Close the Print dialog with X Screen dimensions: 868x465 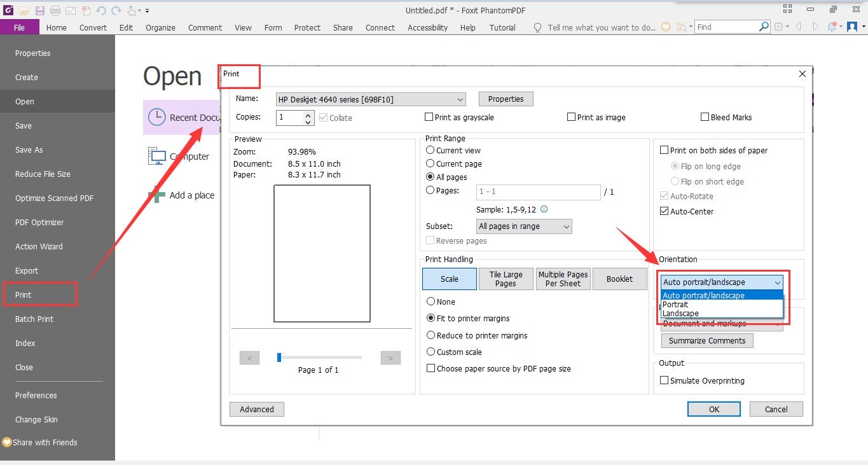pyautogui.click(x=802, y=74)
